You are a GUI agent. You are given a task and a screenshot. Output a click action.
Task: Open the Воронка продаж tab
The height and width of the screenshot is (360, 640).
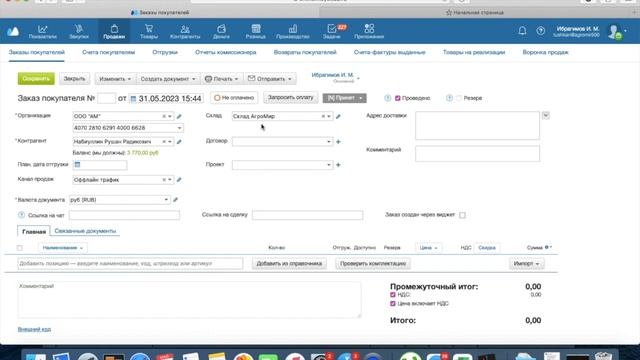coord(545,52)
